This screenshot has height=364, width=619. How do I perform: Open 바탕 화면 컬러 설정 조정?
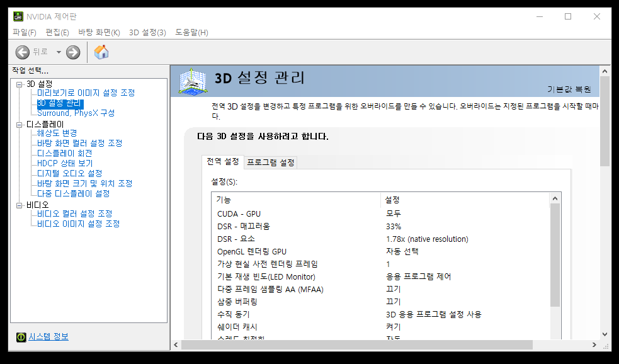pyautogui.click(x=80, y=143)
